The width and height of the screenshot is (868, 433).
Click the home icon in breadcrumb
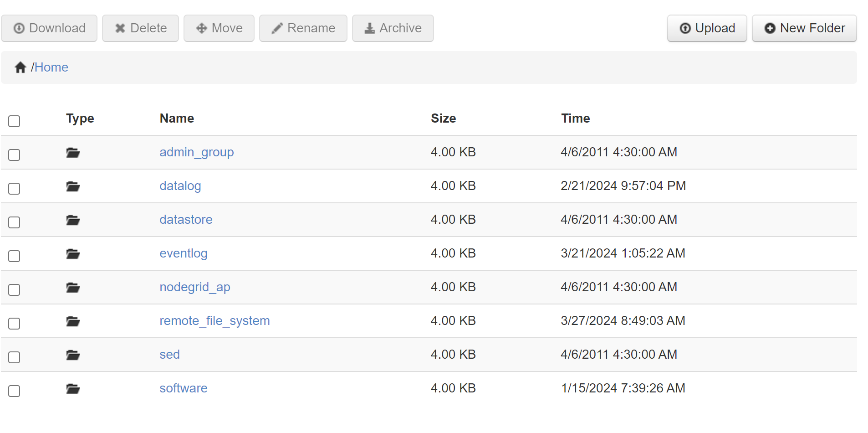(x=20, y=67)
